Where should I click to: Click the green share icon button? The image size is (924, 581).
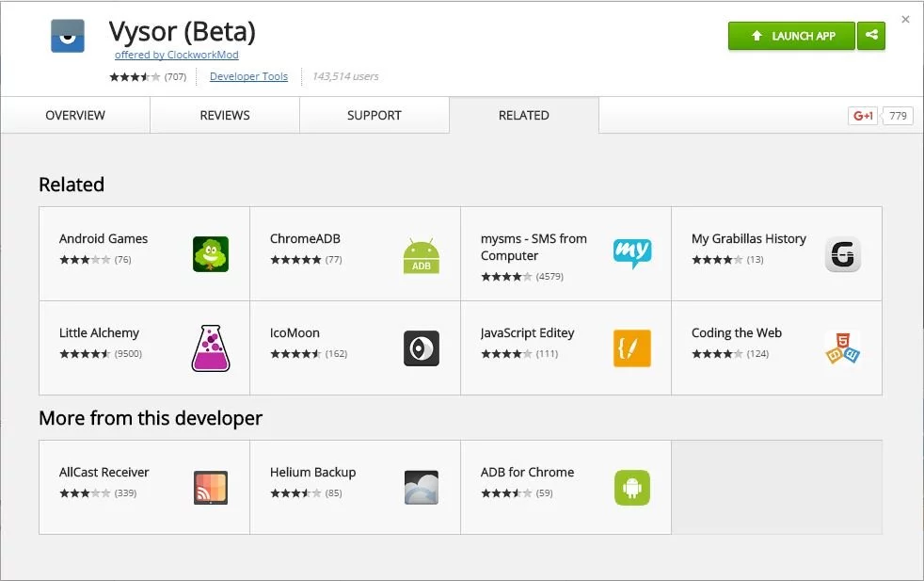pos(872,36)
